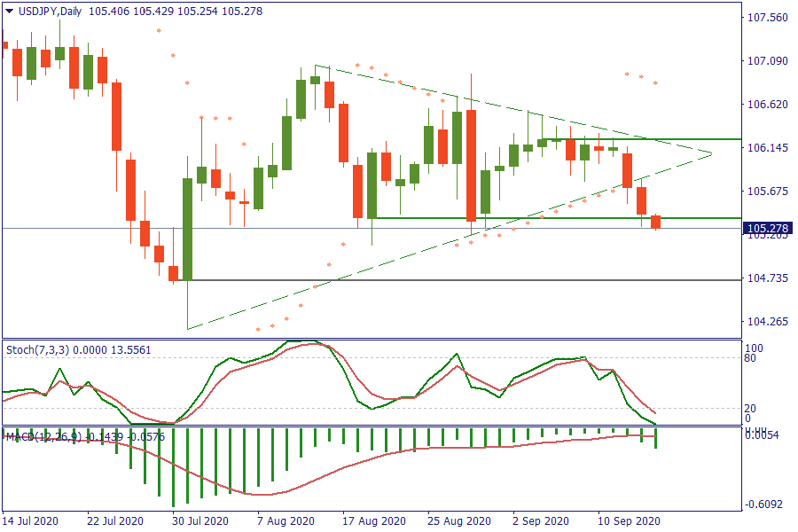The width and height of the screenshot is (798, 532).
Task: Click the 106.620 price scale label
Action: pos(767,105)
